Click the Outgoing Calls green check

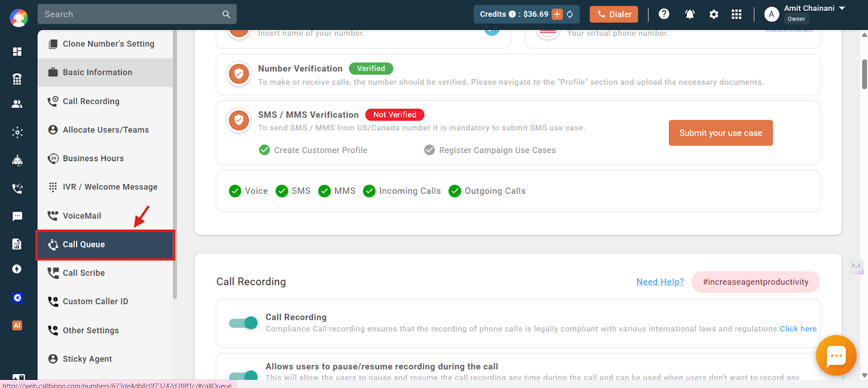pos(455,191)
